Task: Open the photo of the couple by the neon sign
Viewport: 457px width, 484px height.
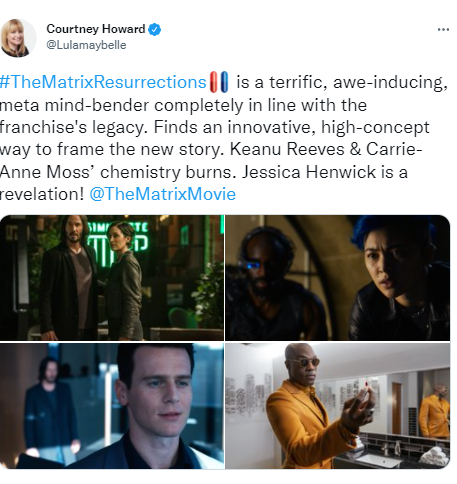Action: pos(112,278)
